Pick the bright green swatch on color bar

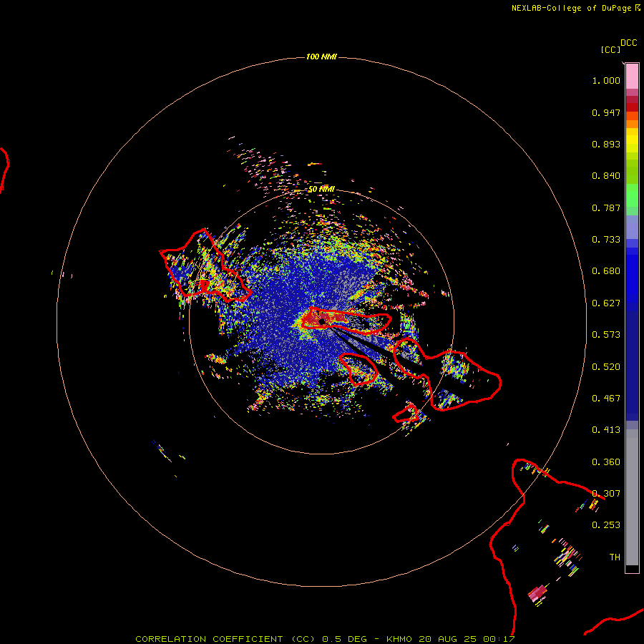tap(632, 195)
